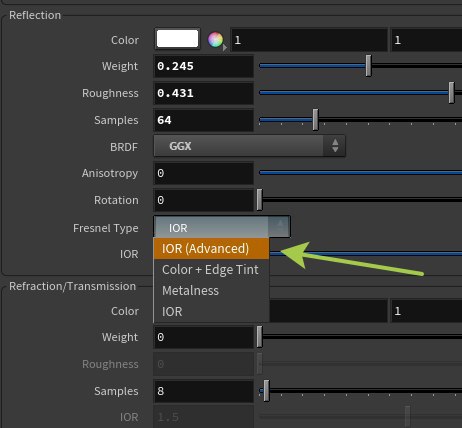Image resolution: width=462 pixels, height=428 pixels.
Task: Click the Rotation slider handle
Action: click(x=260, y=200)
